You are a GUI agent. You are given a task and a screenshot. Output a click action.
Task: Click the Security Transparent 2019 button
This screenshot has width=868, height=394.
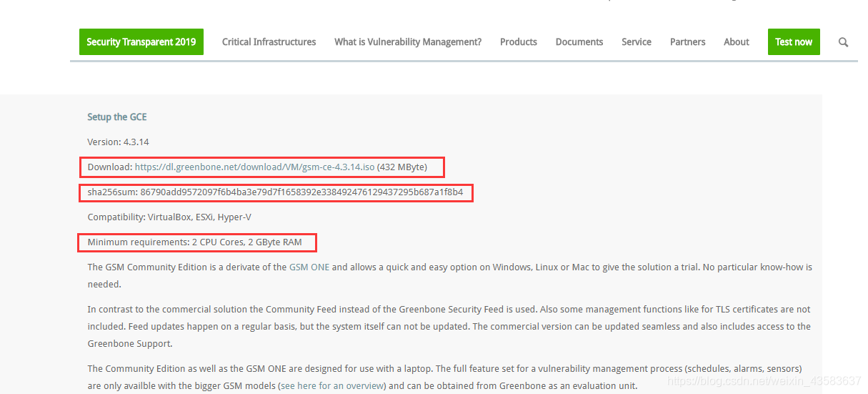(x=141, y=41)
